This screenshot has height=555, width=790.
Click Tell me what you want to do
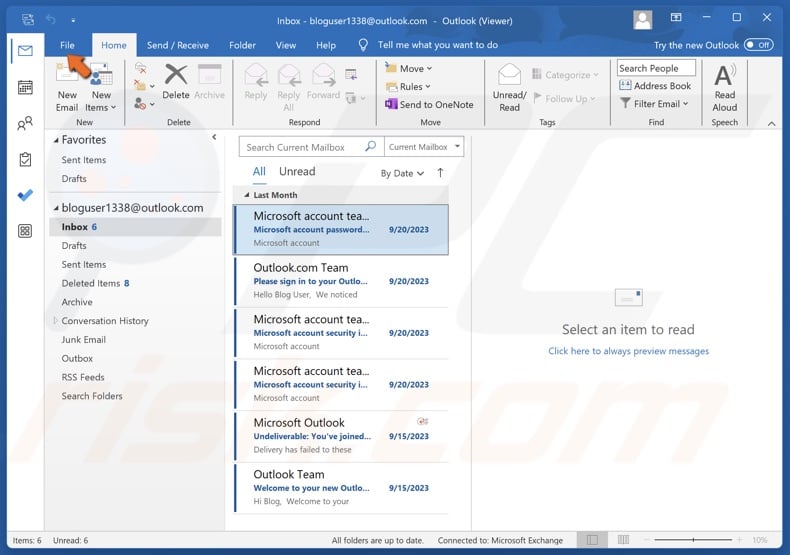coord(437,45)
